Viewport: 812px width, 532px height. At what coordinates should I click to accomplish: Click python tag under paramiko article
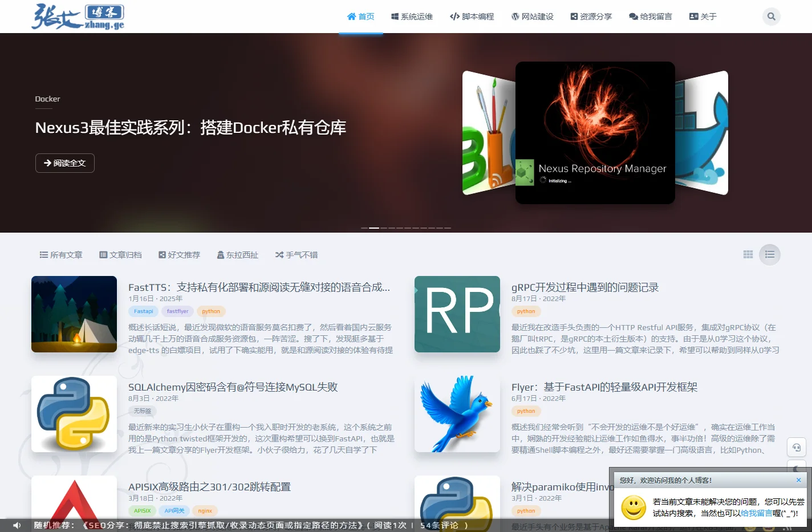coord(526,511)
